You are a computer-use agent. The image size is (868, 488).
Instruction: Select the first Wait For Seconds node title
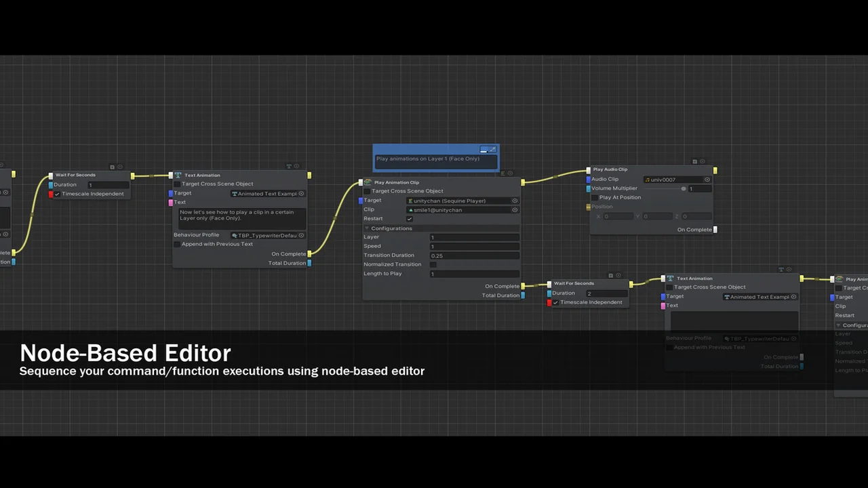(x=75, y=175)
